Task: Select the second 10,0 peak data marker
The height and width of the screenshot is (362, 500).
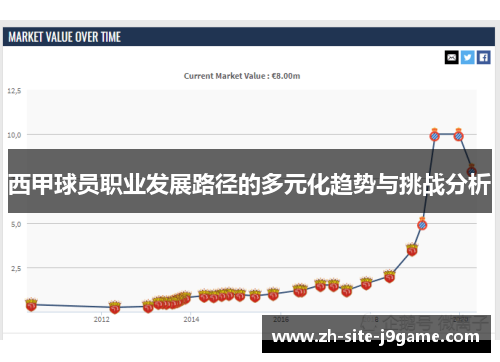Action: click(x=459, y=135)
